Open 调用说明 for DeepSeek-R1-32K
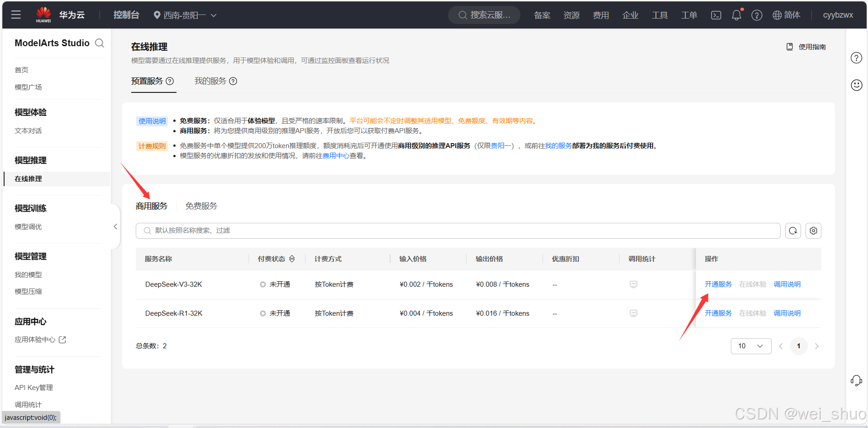 coord(787,313)
